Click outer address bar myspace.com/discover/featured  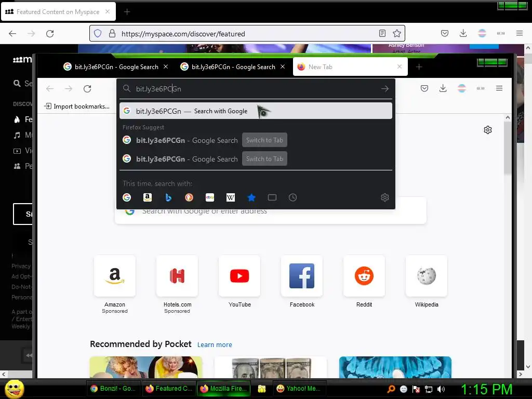click(x=248, y=34)
